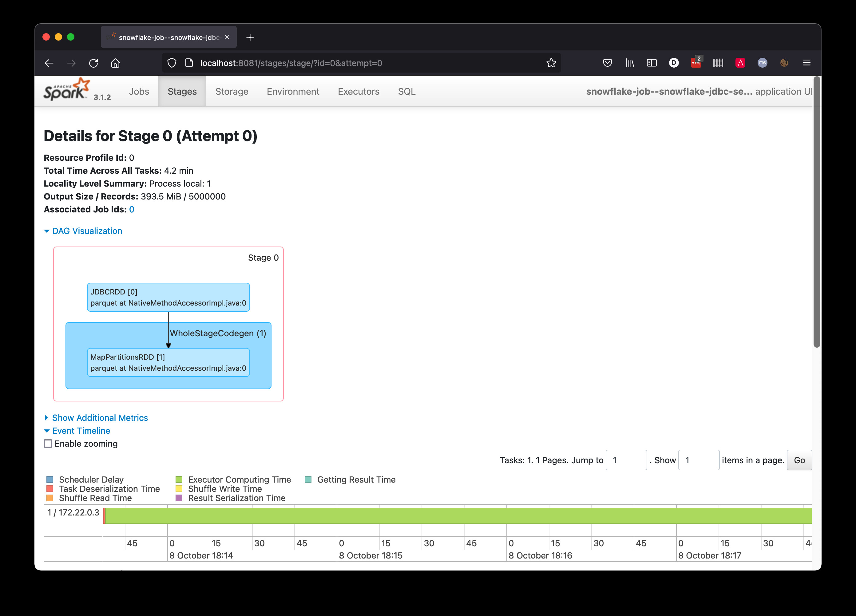Switch to the Storage tab
The image size is (856, 616).
coord(232,91)
